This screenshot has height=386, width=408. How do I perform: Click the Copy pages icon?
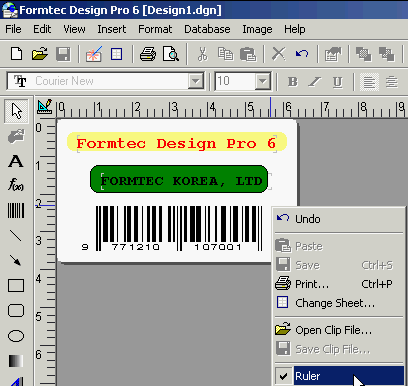coord(225,54)
